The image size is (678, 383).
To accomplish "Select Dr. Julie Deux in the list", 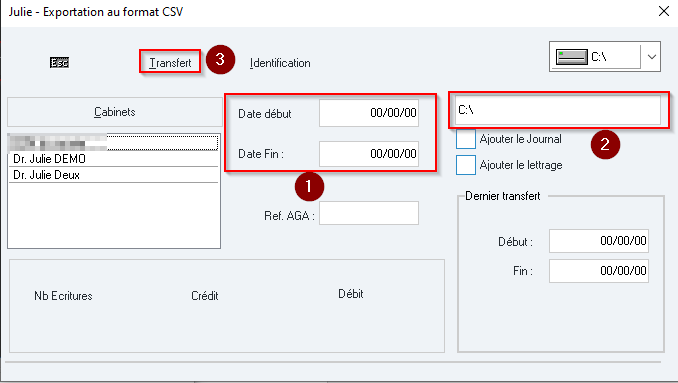I will coord(113,175).
